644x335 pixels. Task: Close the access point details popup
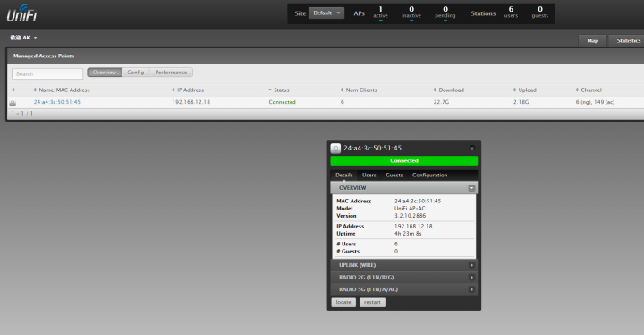472,148
